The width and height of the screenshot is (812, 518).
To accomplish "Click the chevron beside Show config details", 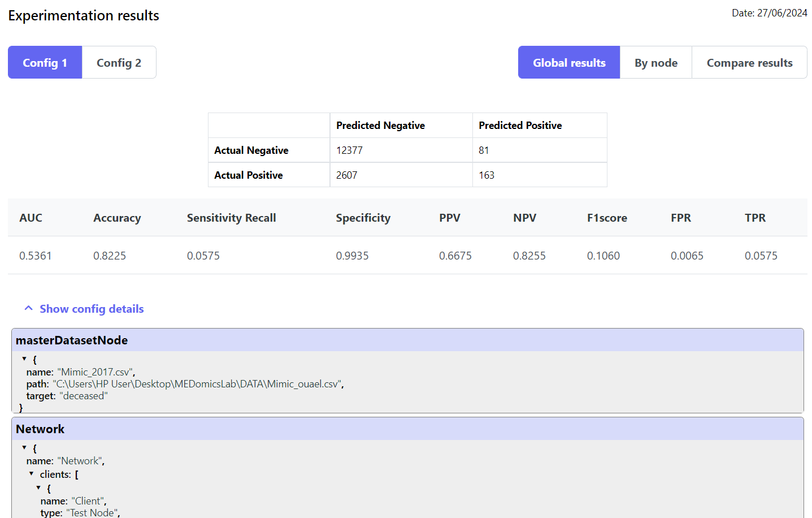I will pos(29,308).
